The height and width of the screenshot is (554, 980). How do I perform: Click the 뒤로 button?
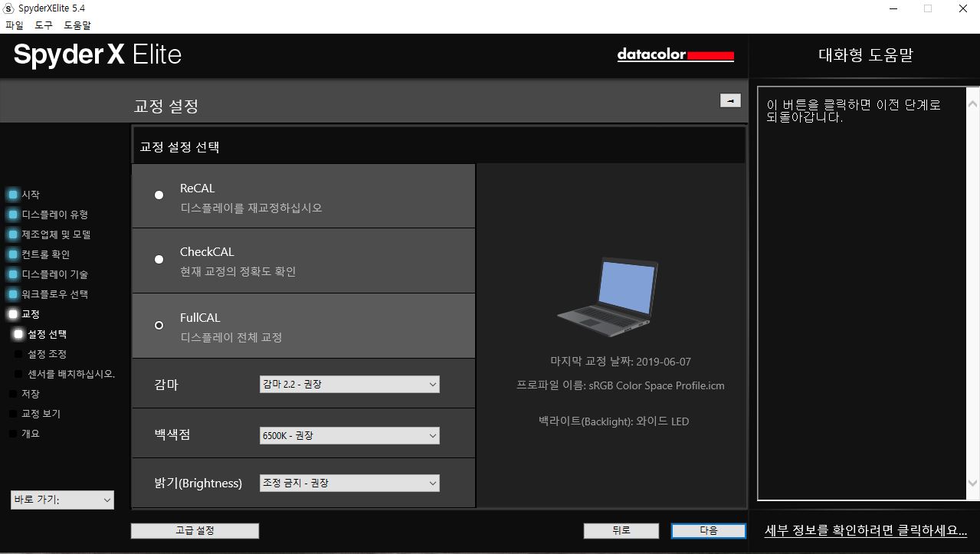(x=621, y=530)
